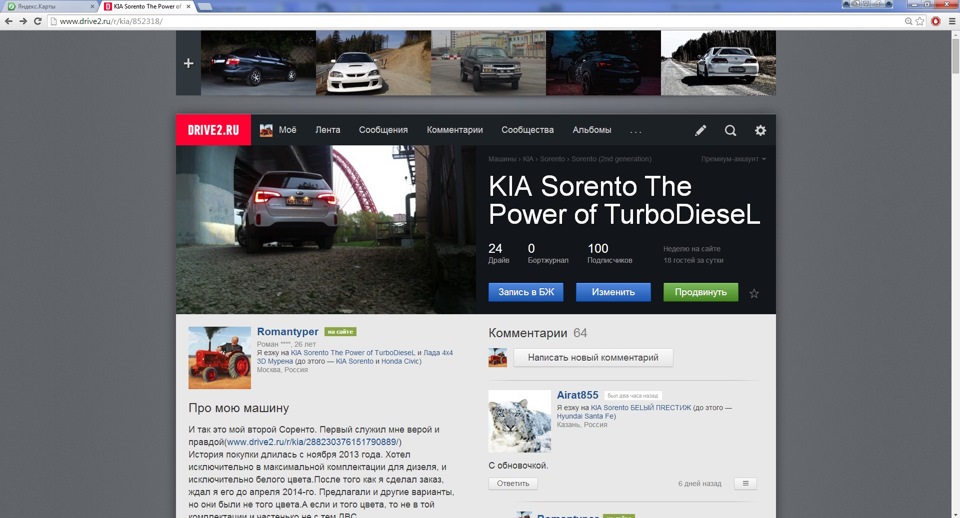Follow the www.drive2.ru/r/kia/288230376151790889 link
Image resolution: width=960 pixels, height=518 pixels.
(x=313, y=442)
